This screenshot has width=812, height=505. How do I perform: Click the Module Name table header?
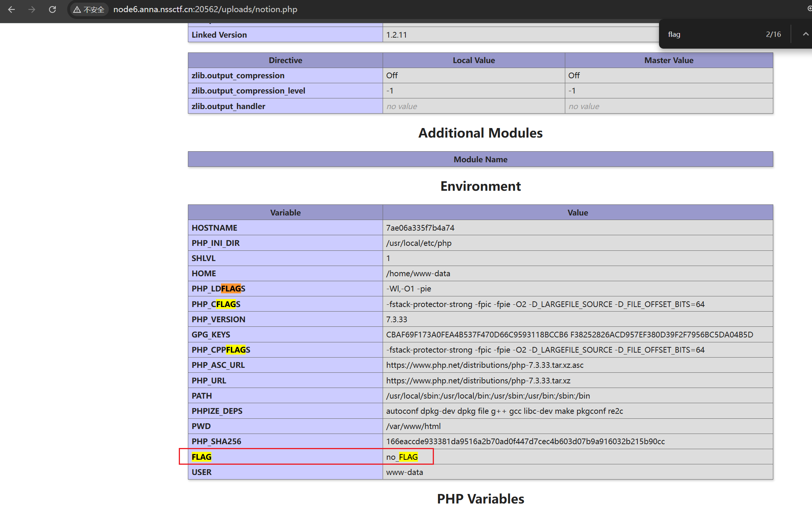click(x=480, y=159)
